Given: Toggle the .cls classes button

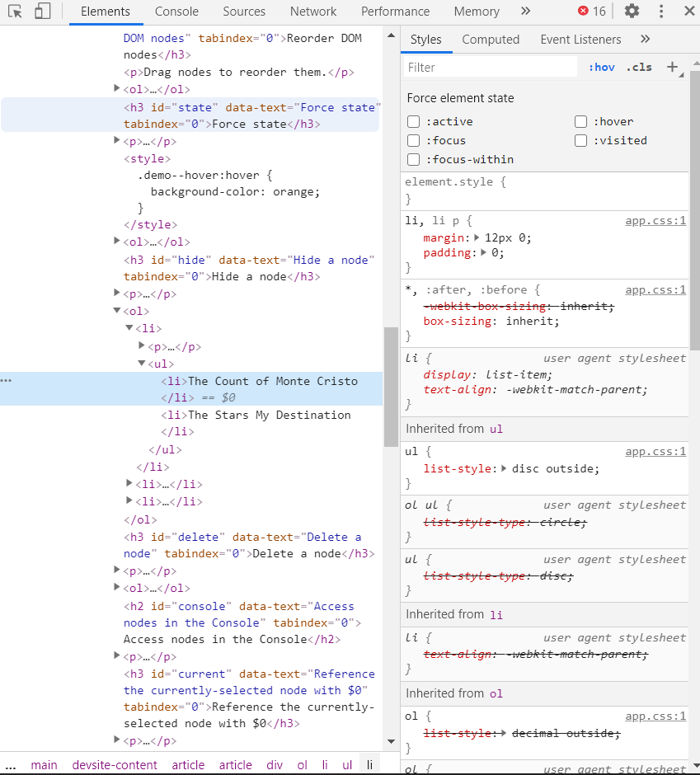Looking at the screenshot, I should 639,68.
